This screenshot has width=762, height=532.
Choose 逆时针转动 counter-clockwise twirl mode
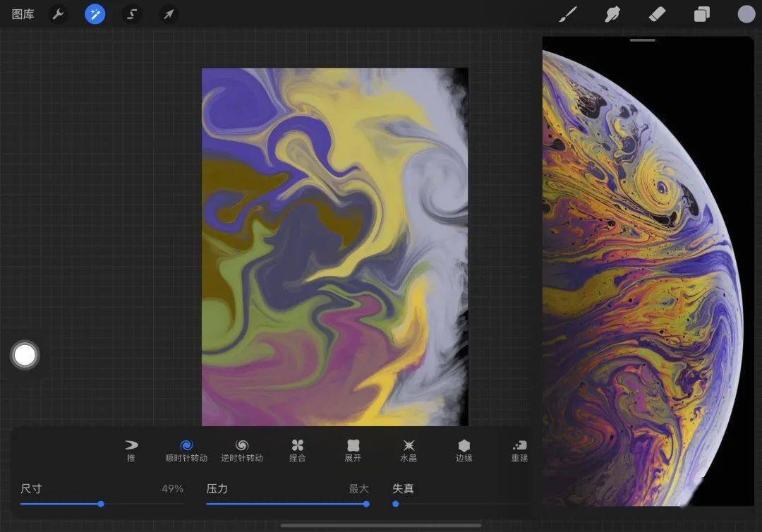point(242,451)
